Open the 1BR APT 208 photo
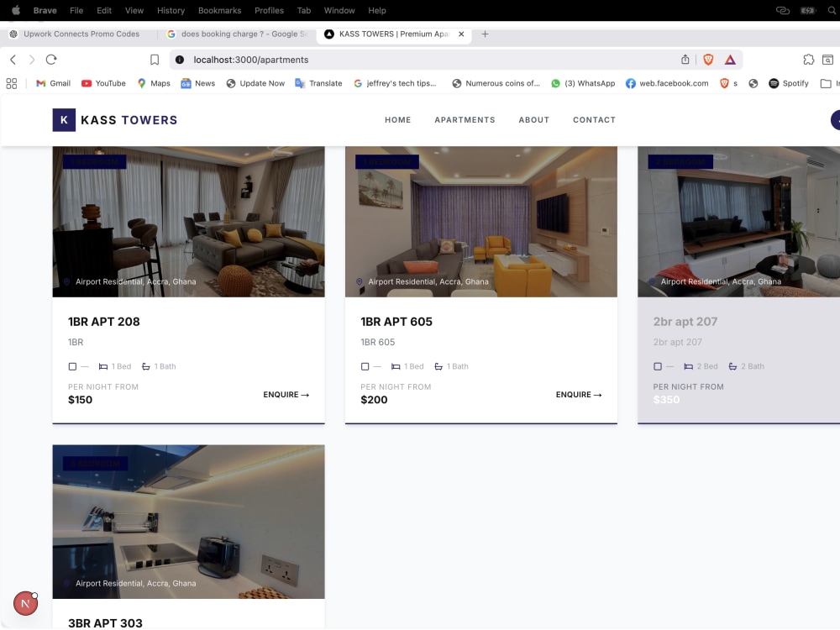 tap(188, 222)
